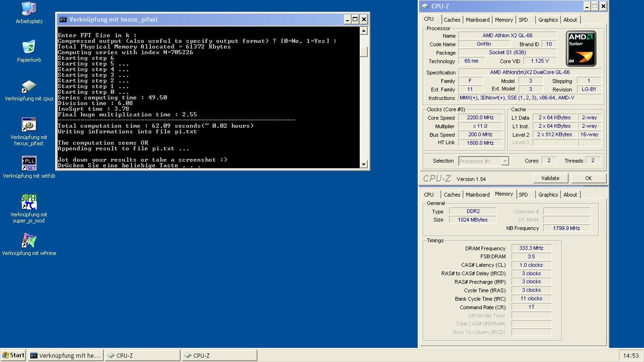
Task: Click the console vertical scrollbar thumb
Action: [363, 51]
